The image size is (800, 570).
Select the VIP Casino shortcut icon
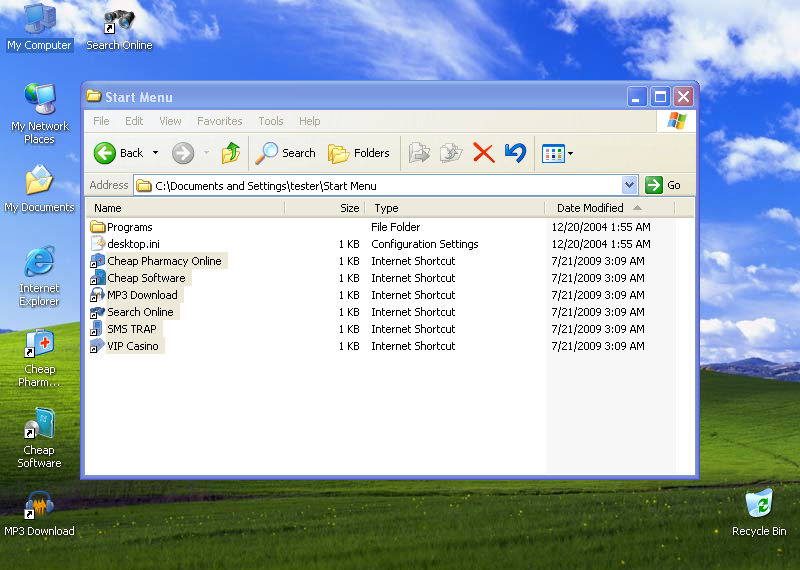click(x=97, y=346)
